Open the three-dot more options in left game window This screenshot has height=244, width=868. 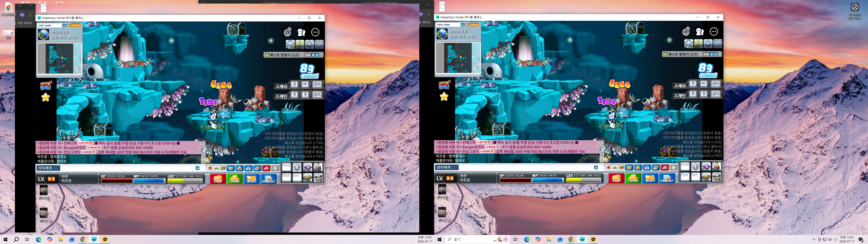(315, 32)
